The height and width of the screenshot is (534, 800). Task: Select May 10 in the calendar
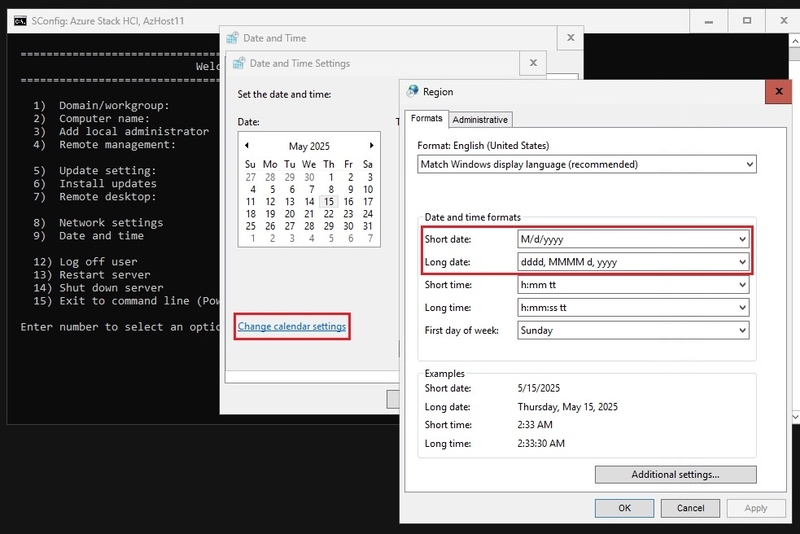coord(368,189)
